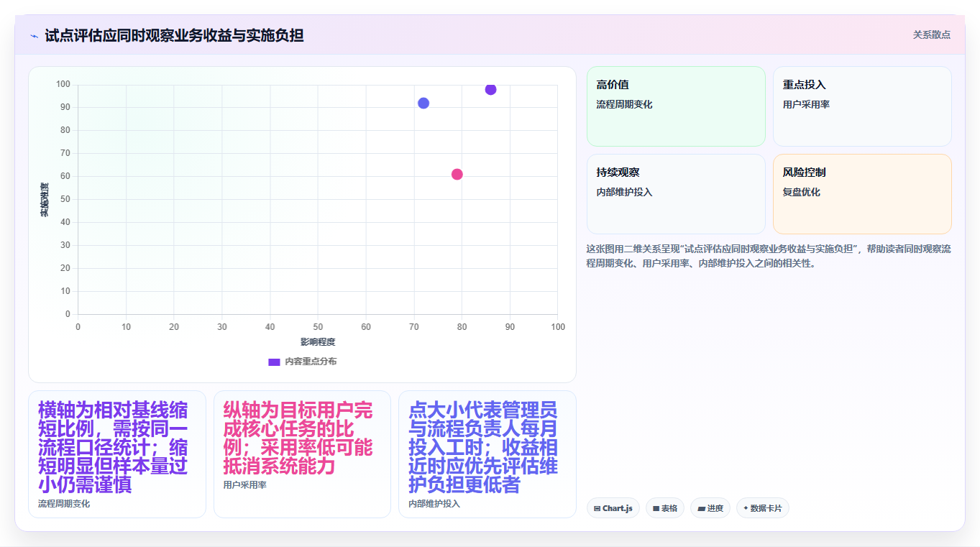Click the 关系散点 label in header

coord(932,35)
